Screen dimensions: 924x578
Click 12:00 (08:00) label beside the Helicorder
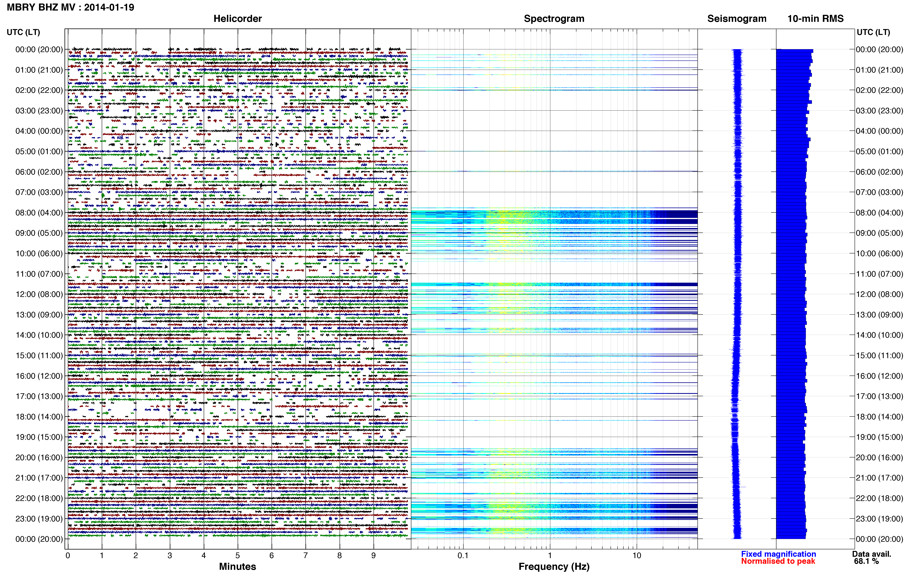pyautogui.click(x=39, y=294)
